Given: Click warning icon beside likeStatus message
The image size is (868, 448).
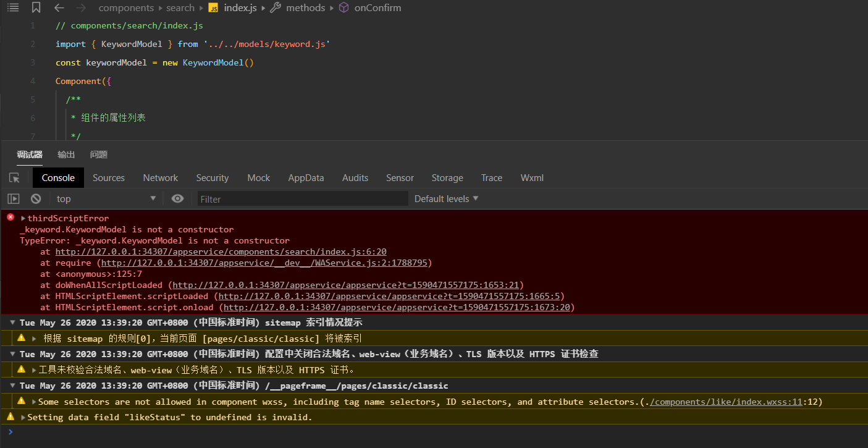Looking at the screenshot, I should click(11, 416).
